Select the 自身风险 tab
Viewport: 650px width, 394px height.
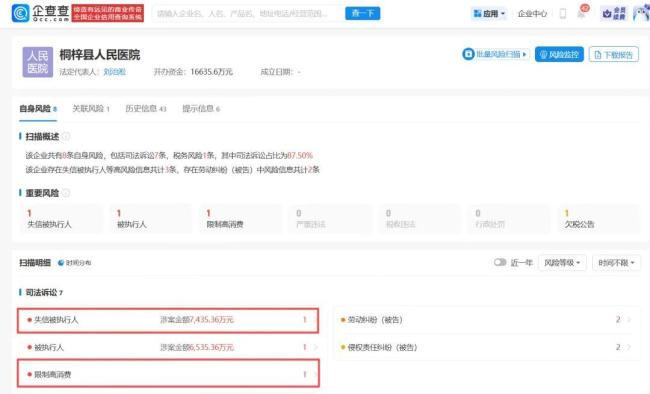pyautogui.click(x=38, y=109)
